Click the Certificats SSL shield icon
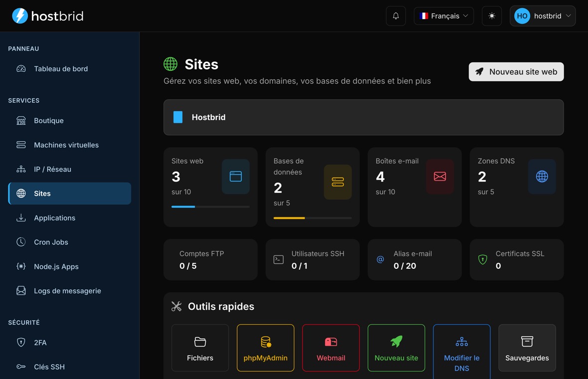The image size is (588, 379). pos(483,259)
